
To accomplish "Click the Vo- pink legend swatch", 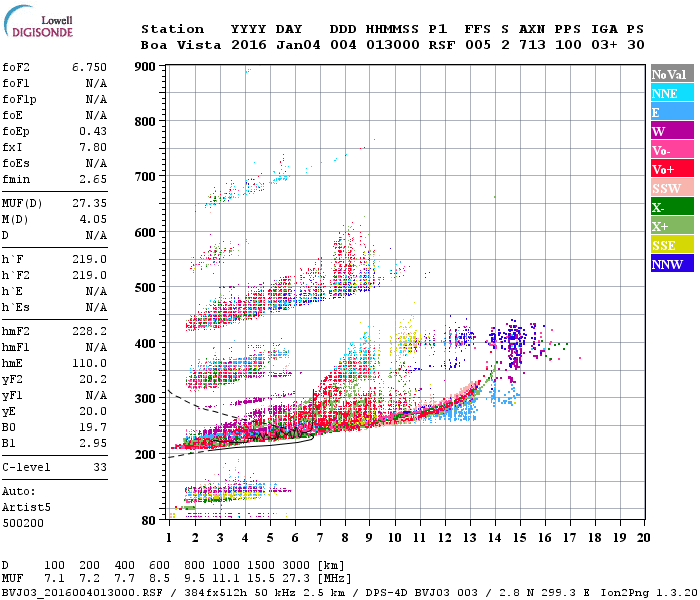I will point(672,150).
